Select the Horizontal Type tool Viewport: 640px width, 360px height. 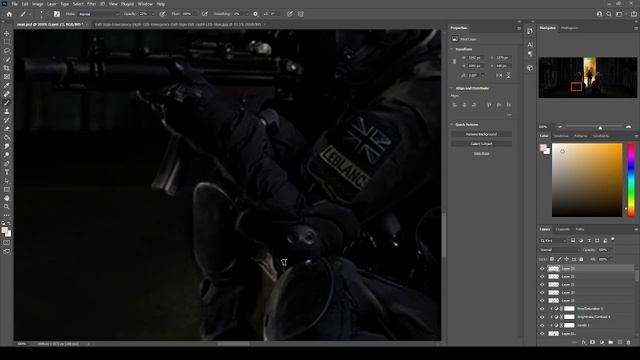point(7,172)
